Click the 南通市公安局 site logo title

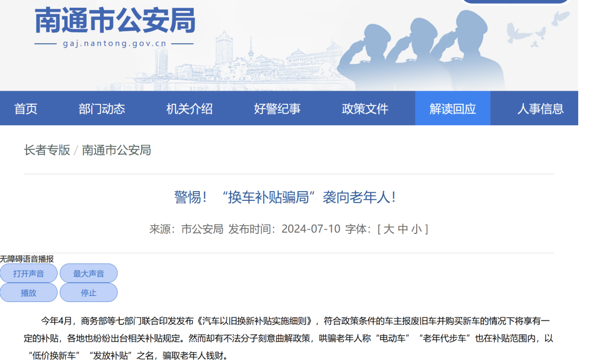click(x=115, y=20)
